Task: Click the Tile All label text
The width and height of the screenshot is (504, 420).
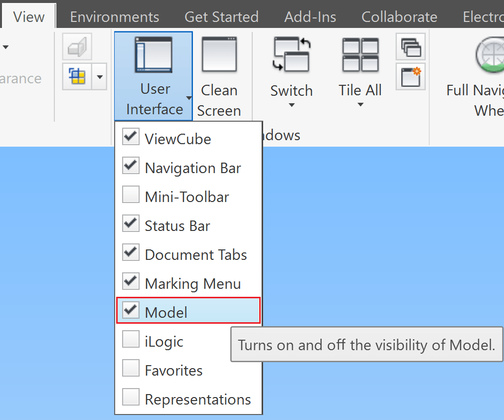Action: point(360,90)
